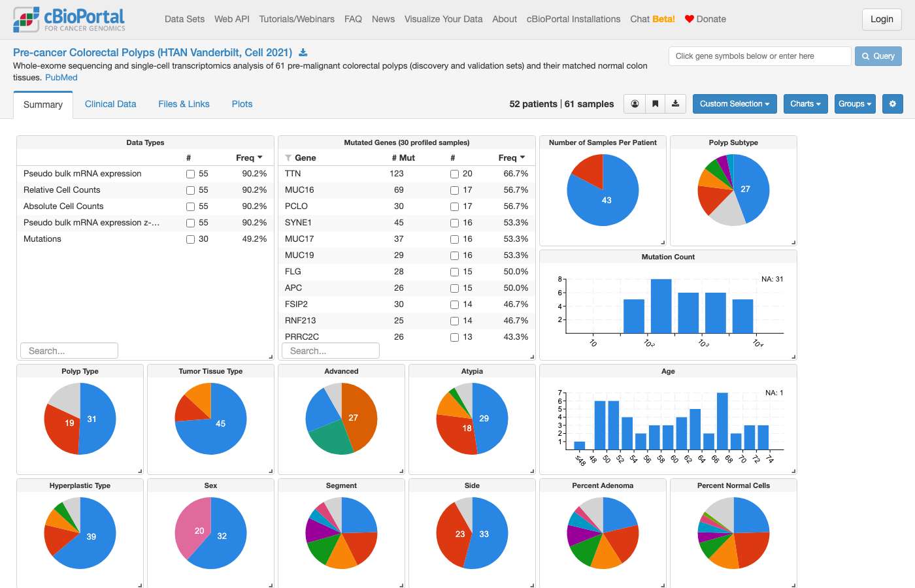Open the Charts dropdown
Screen dimensions: 915x588
(x=806, y=104)
